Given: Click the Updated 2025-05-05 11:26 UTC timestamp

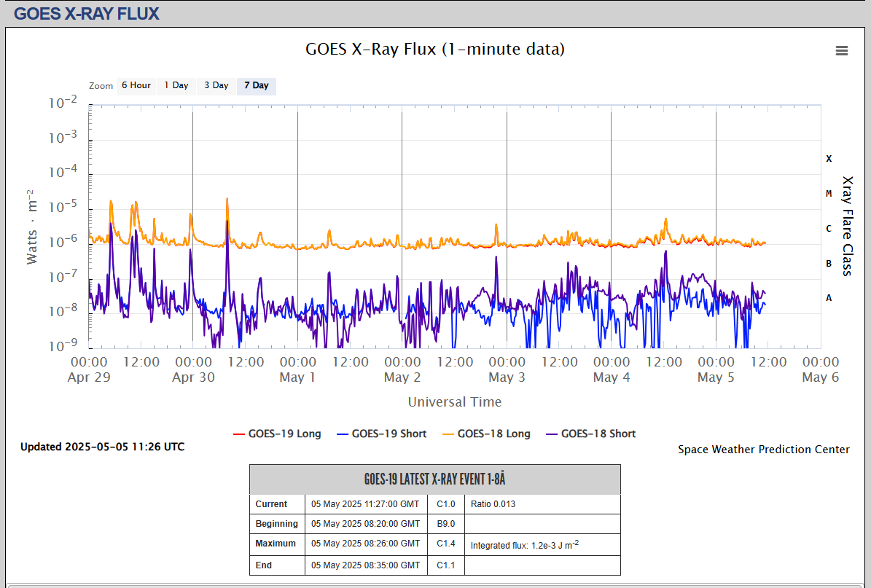Looking at the screenshot, I should [102, 447].
